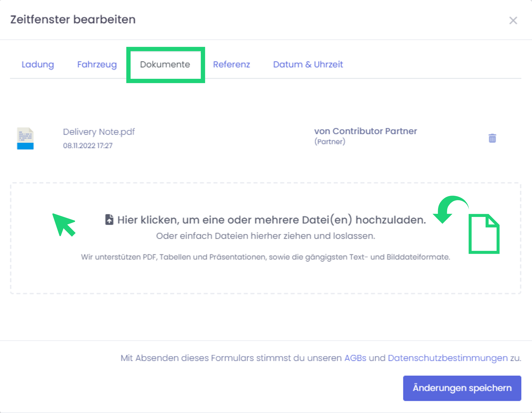Select the Dokumente tab
Screen dimensions: 532x413
point(165,64)
